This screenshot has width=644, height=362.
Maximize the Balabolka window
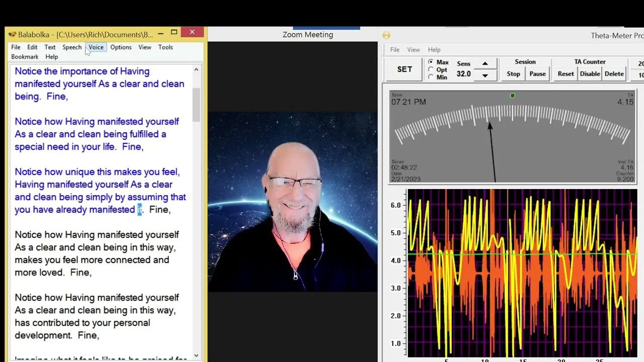tap(174, 33)
